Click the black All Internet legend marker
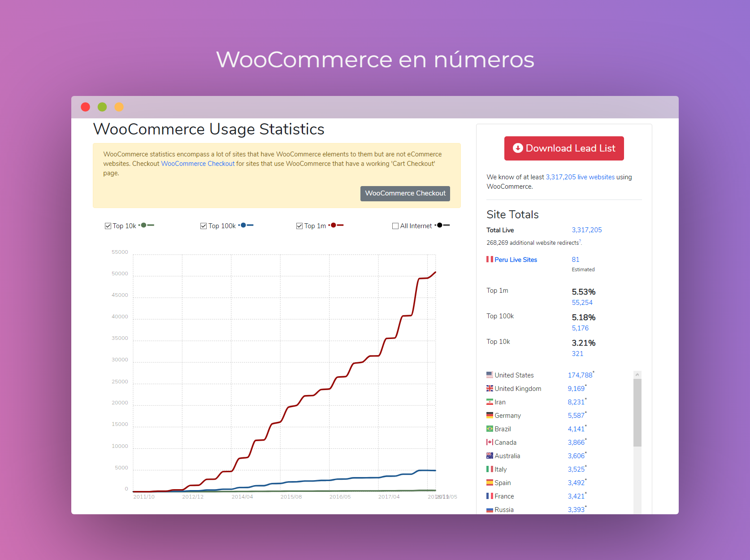 coord(442,225)
